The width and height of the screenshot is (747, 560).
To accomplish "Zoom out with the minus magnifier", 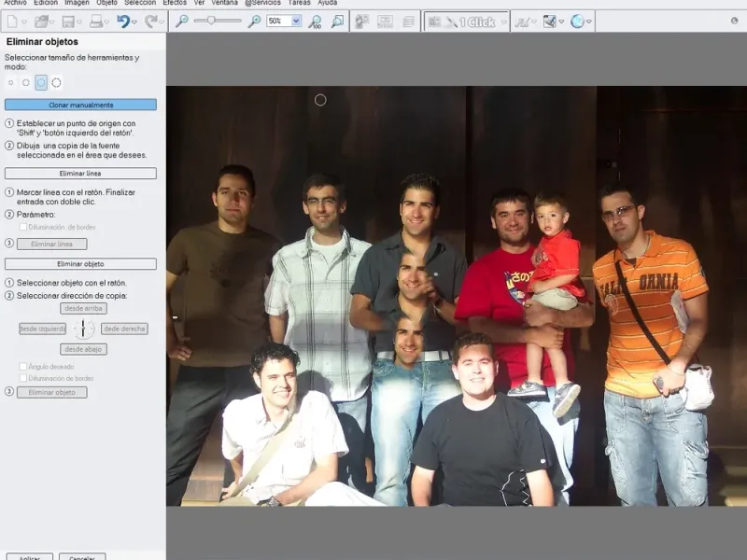I will (x=181, y=21).
